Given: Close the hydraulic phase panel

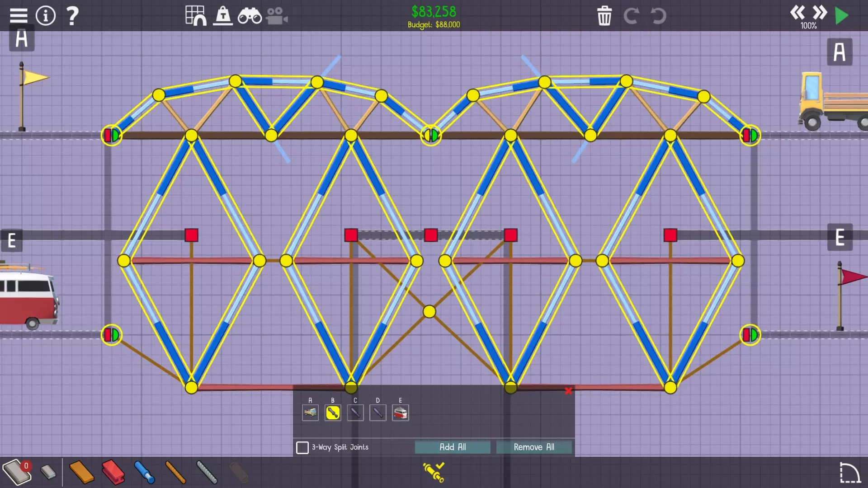Looking at the screenshot, I should (x=568, y=391).
